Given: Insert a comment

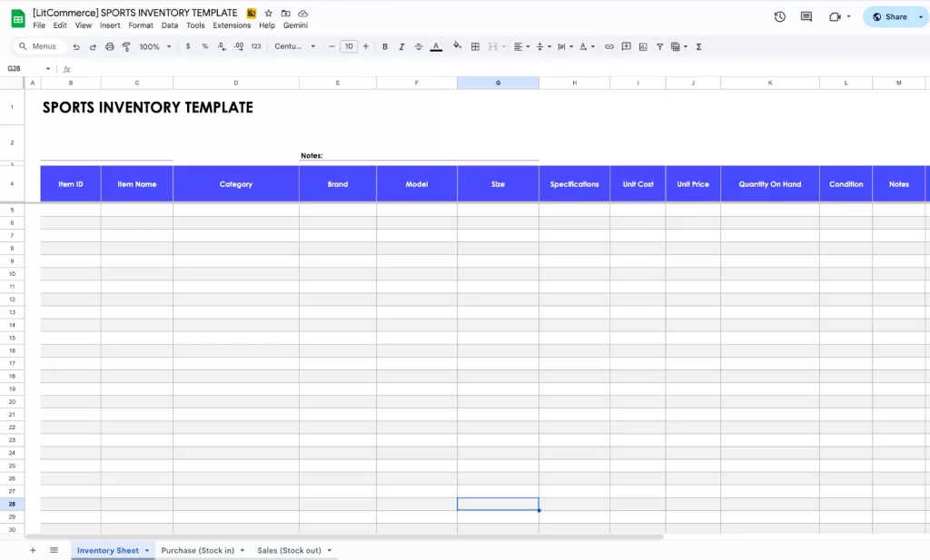Looking at the screenshot, I should point(625,46).
